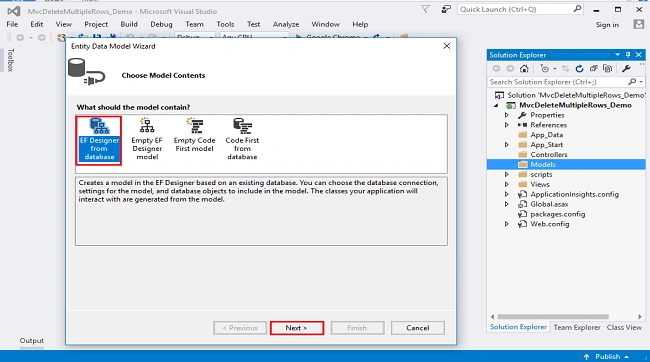Expand ApplicationInsights.config node
This screenshot has height=362, width=650.
pyautogui.click(x=507, y=194)
